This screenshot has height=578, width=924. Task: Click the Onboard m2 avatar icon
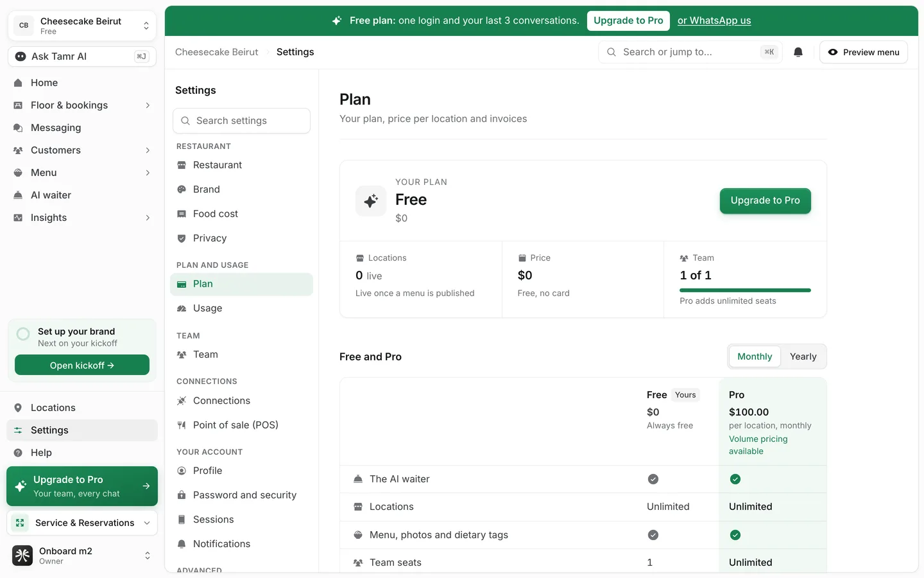coord(22,556)
